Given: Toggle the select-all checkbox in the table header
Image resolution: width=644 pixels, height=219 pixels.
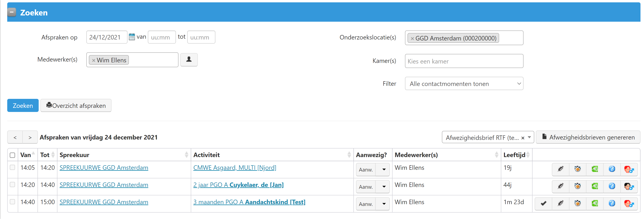Looking at the screenshot, I should (x=12, y=155).
